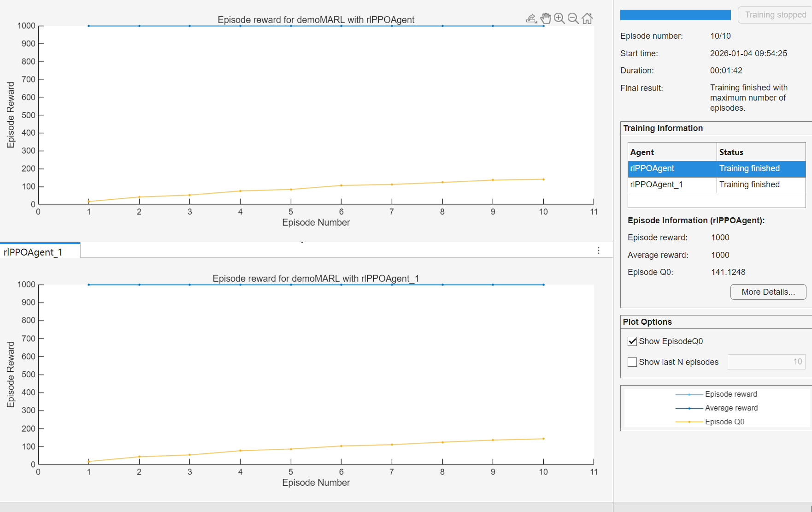812x512 pixels.
Task: Click the Final result message text
Action: point(749,98)
